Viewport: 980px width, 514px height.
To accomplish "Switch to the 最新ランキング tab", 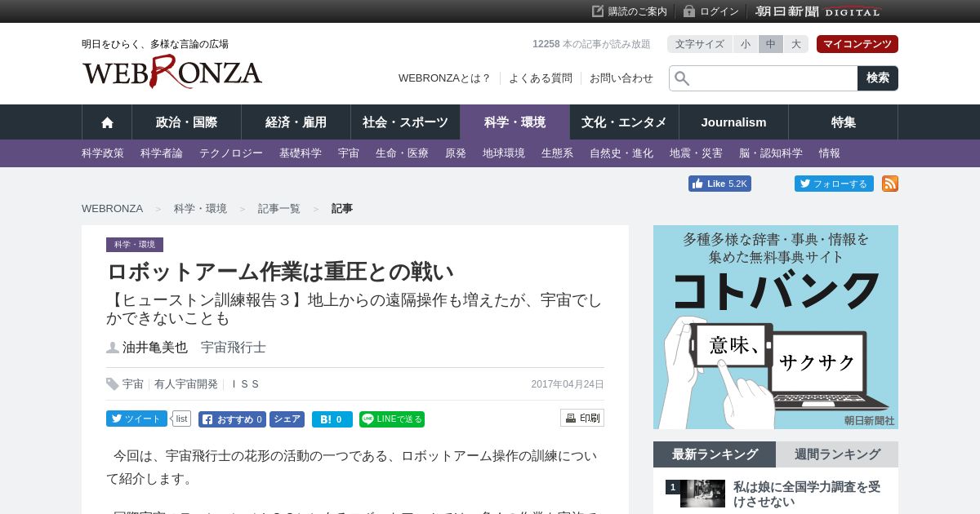I will [x=715, y=454].
